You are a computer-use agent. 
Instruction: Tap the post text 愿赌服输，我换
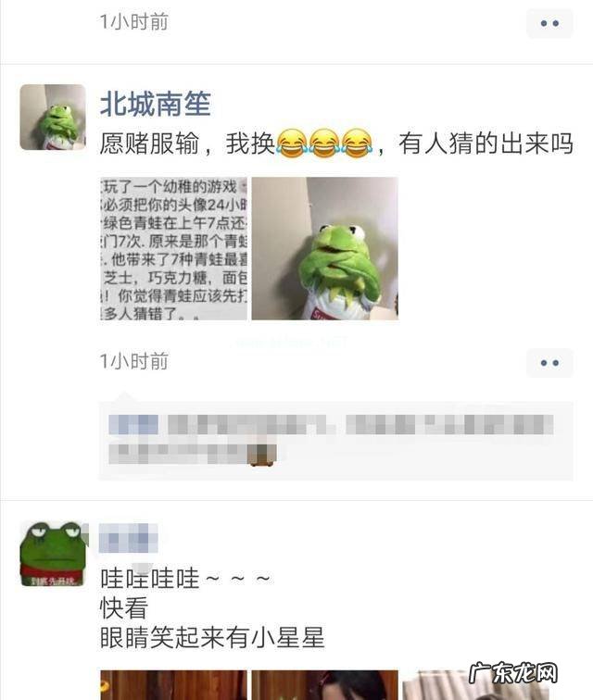(x=187, y=144)
